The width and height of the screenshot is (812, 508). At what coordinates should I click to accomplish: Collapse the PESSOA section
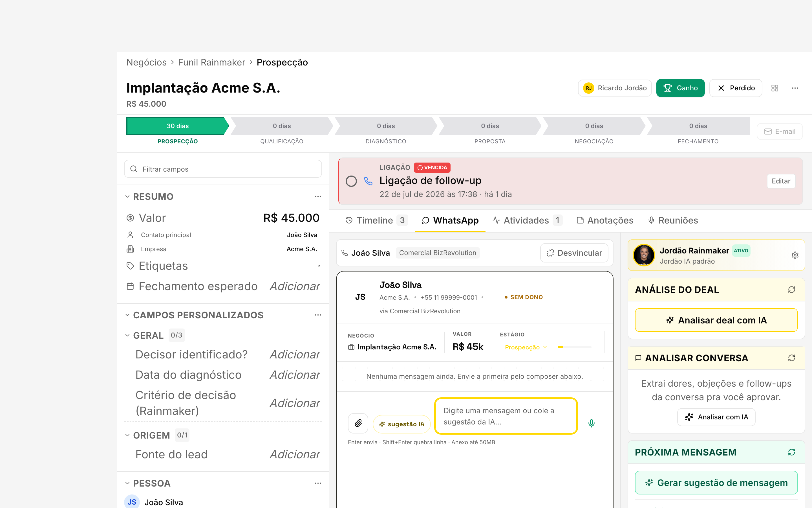(127, 483)
